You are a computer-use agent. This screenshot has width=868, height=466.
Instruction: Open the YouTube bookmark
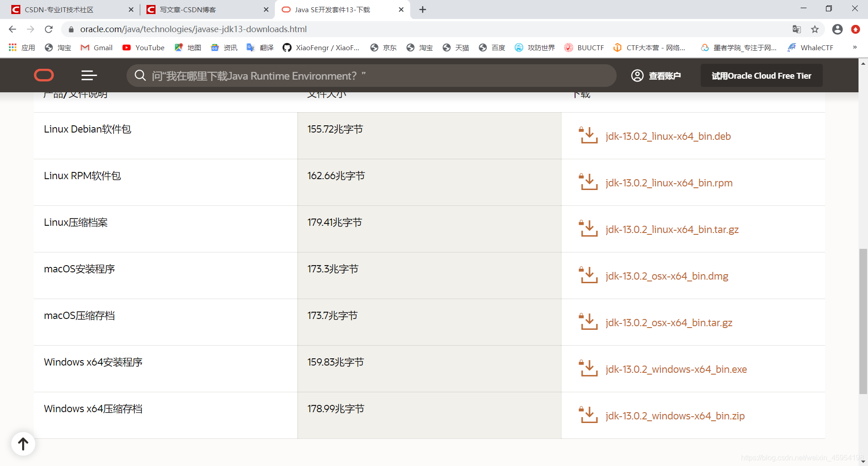click(143, 48)
